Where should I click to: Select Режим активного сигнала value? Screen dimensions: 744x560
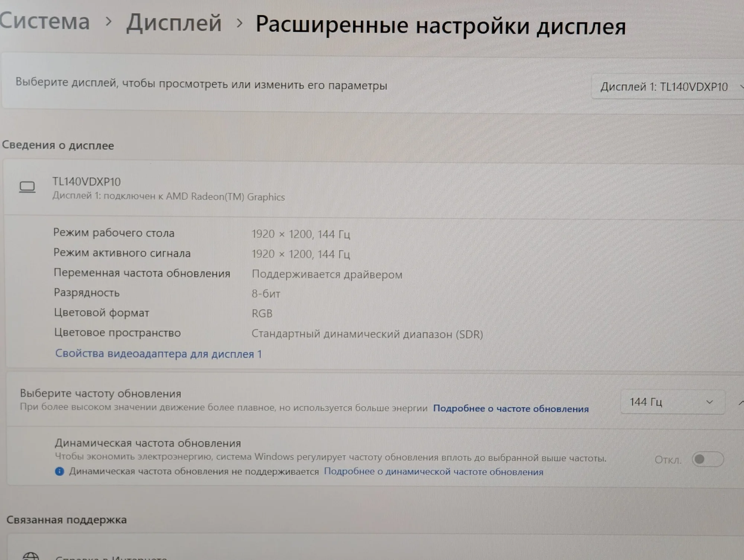(301, 254)
